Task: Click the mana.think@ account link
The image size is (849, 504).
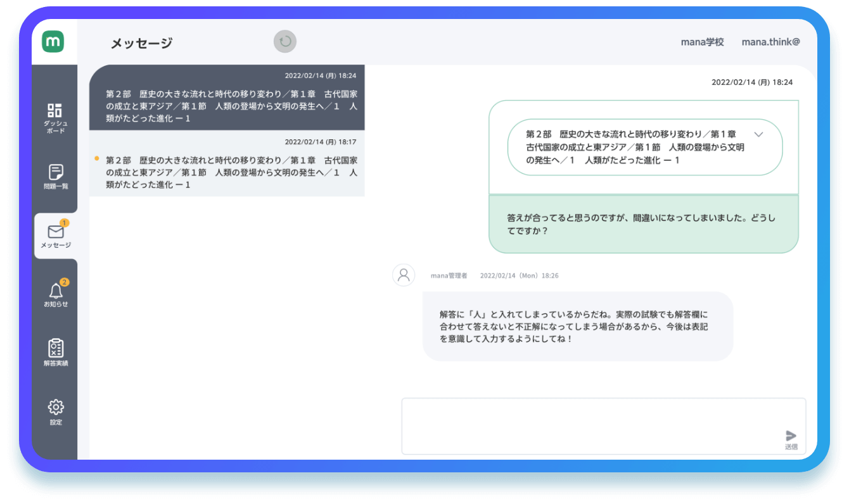Action: click(770, 41)
